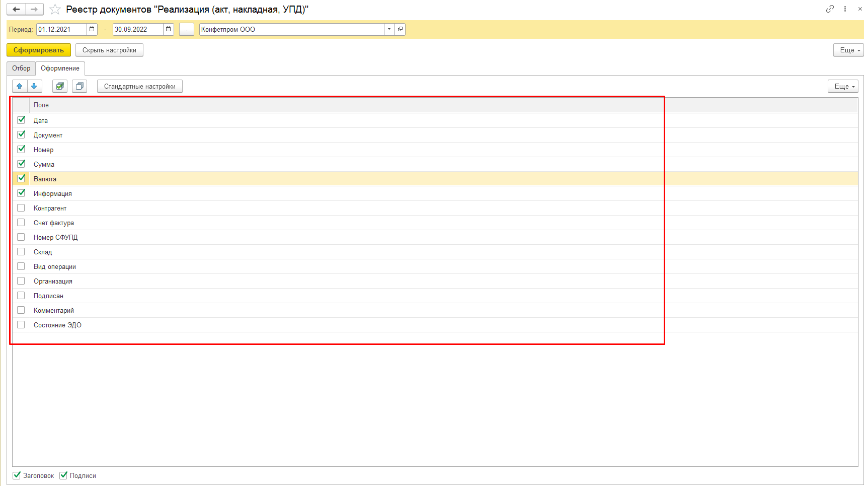
Task: Add report to favorites with star icon
Action: pos(55,10)
